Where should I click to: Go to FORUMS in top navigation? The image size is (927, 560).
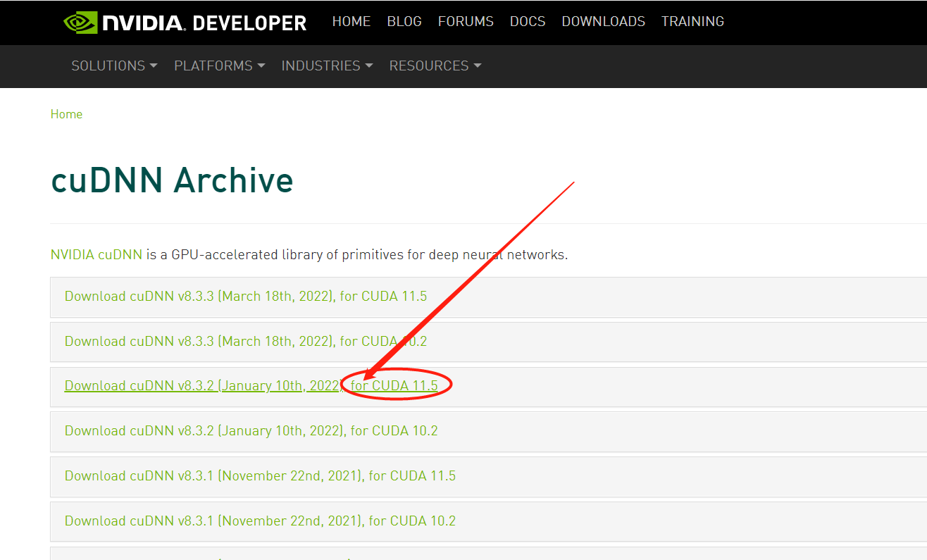[466, 22]
